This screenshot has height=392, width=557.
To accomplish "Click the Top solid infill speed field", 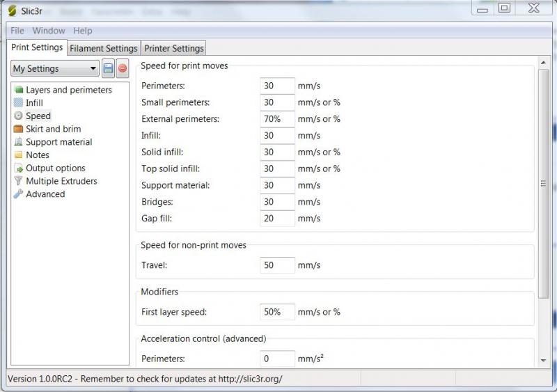I will [x=277, y=168].
